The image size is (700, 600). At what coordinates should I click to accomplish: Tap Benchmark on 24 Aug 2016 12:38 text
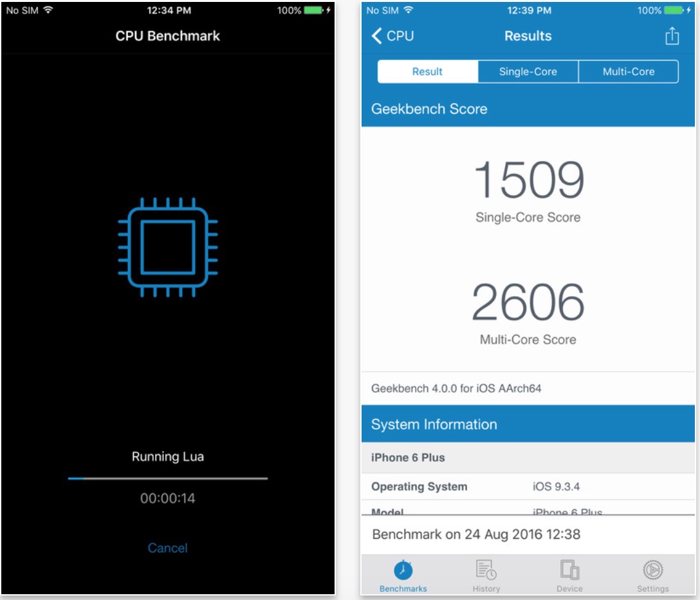point(476,534)
